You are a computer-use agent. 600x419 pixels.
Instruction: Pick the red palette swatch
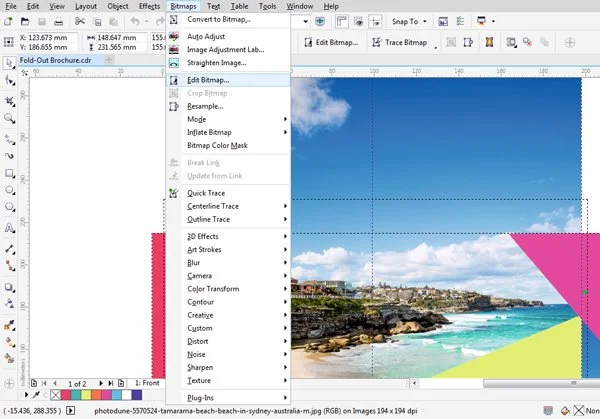coord(66,395)
